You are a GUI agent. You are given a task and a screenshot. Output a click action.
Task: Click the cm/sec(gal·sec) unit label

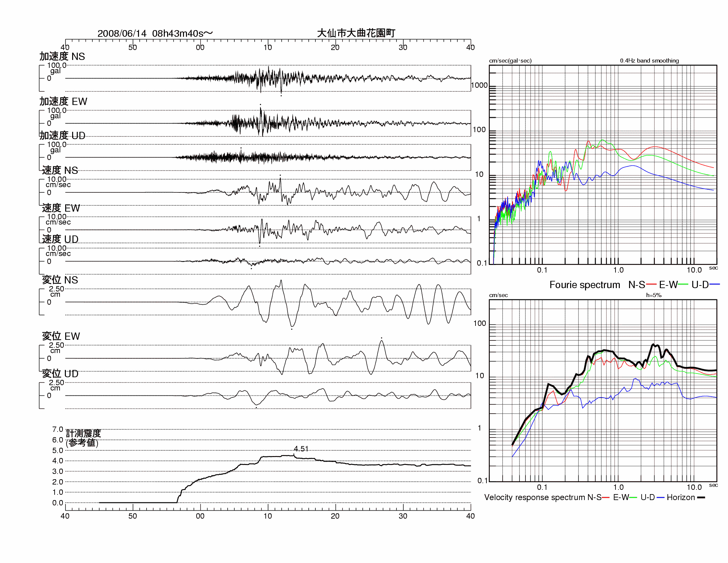(x=510, y=61)
